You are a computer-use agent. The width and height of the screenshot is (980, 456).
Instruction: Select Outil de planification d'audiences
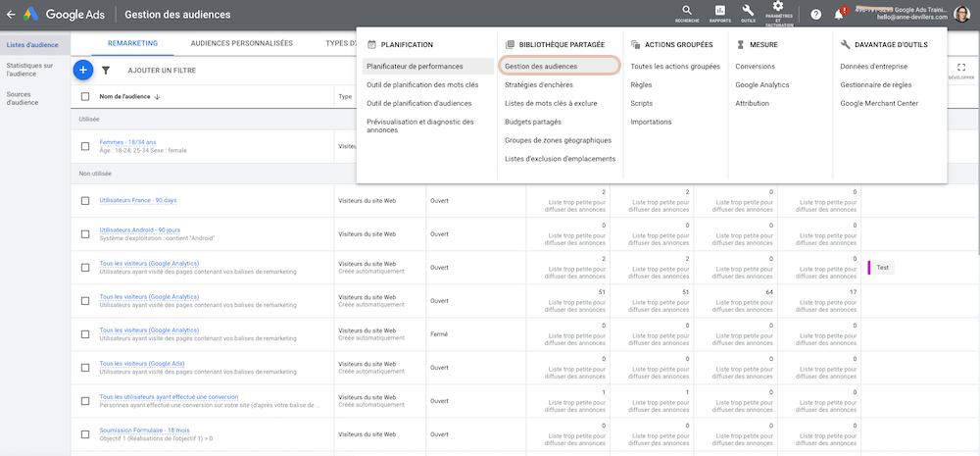coord(419,103)
